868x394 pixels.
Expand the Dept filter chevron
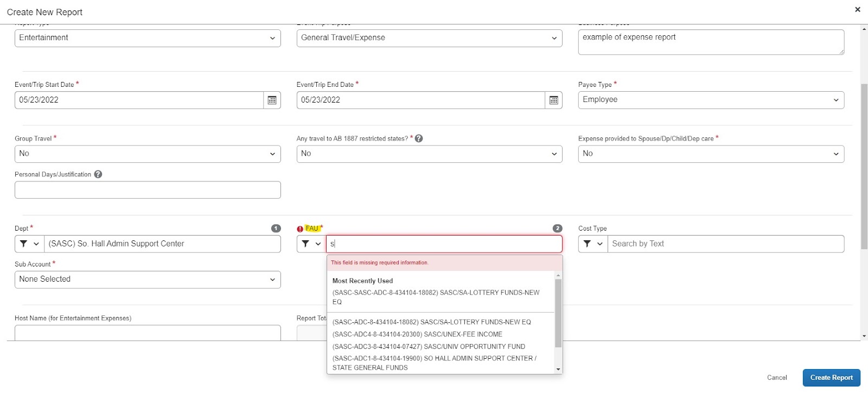click(x=36, y=244)
